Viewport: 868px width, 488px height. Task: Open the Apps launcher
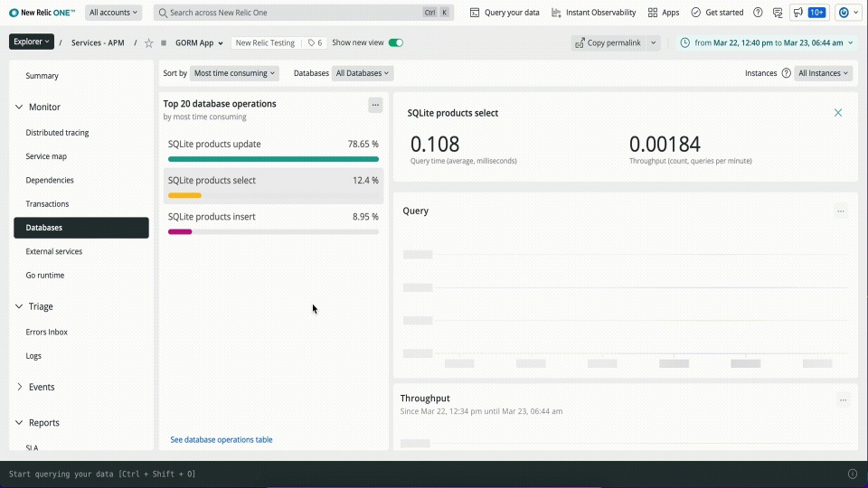663,12
